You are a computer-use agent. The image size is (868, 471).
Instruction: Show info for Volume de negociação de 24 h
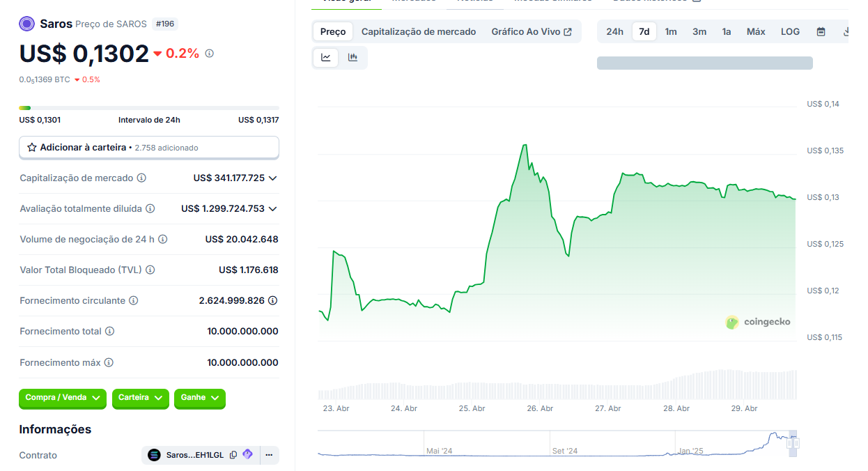pos(162,239)
